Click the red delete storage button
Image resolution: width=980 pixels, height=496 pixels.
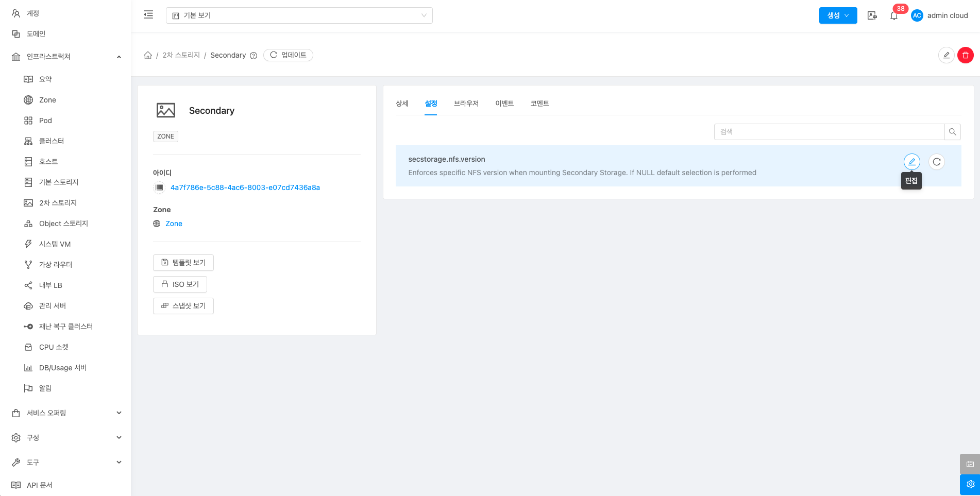(965, 55)
